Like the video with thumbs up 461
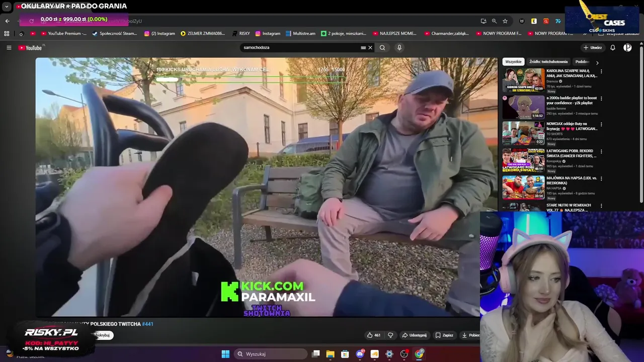 [373, 335]
